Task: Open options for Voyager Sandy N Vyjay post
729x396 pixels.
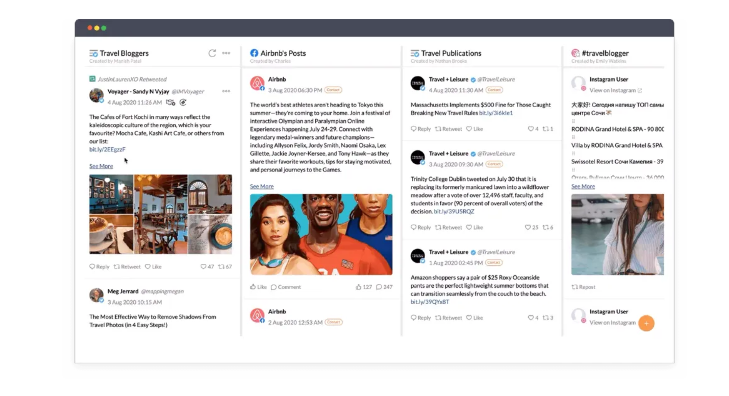Action: [226, 91]
